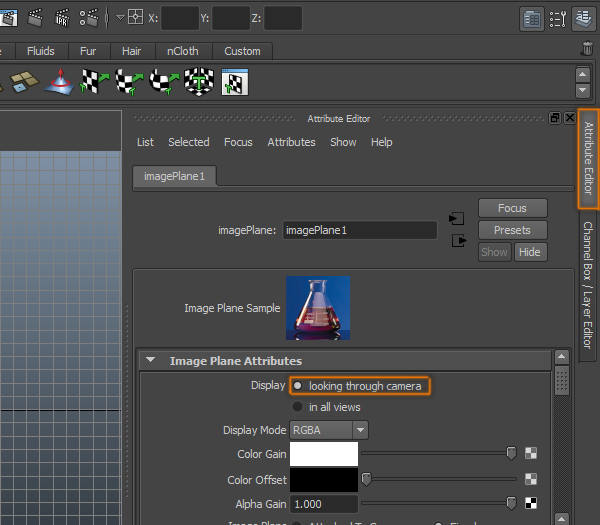This screenshot has height=525, width=600.
Task: Click the Image Plane Sample flask thumbnail
Action: pos(318,308)
